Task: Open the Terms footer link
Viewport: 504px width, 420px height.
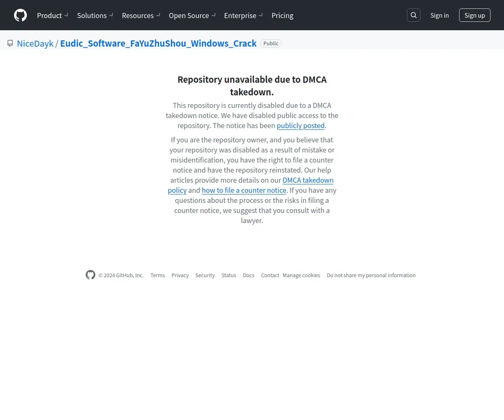Action: pyautogui.click(x=157, y=276)
